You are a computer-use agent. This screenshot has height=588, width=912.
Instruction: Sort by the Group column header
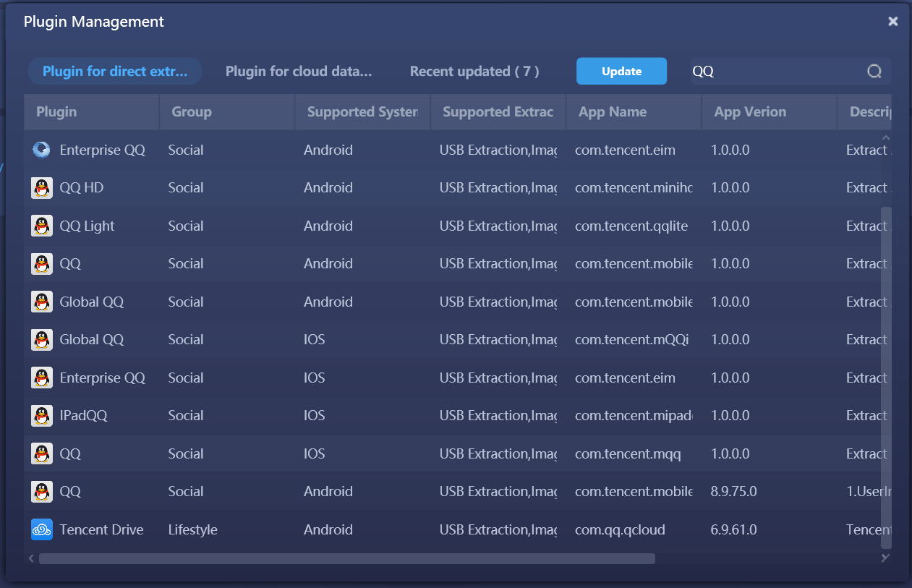(x=227, y=112)
